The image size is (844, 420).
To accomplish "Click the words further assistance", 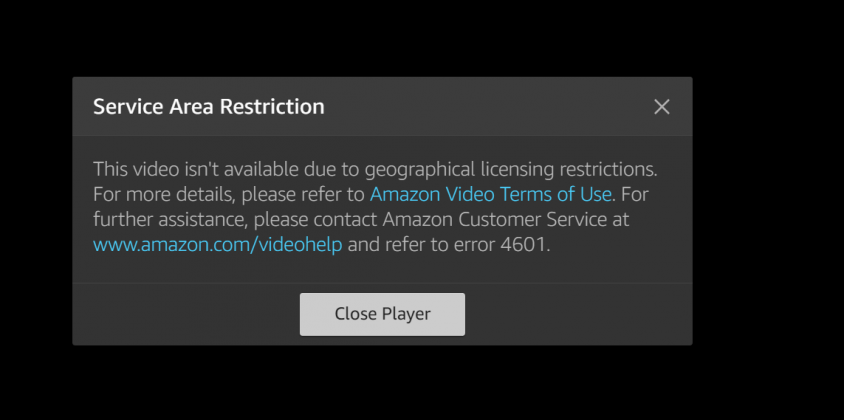I will click(170, 220).
